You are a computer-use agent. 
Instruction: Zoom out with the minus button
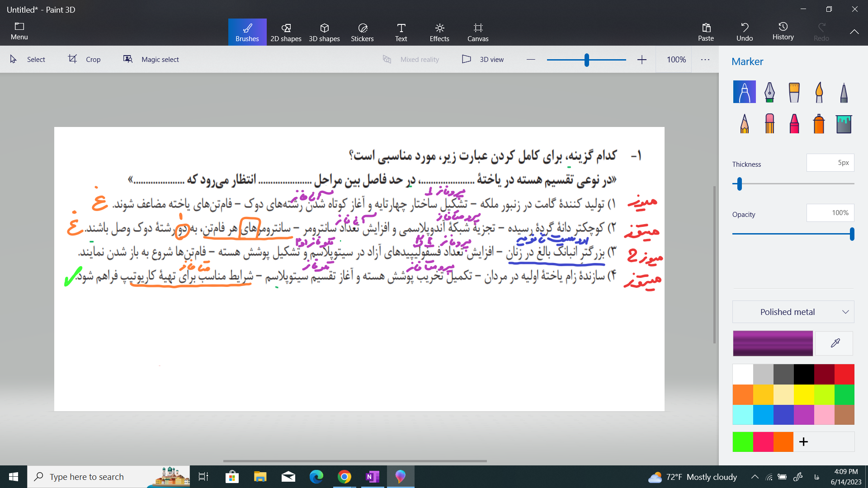click(x=531, y=60)
